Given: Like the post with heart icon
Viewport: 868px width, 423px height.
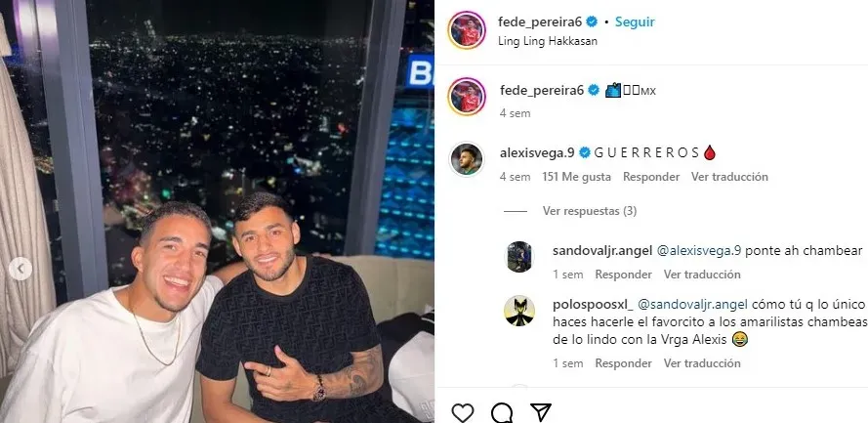Looking at the screenshot, I should point(462,412).
